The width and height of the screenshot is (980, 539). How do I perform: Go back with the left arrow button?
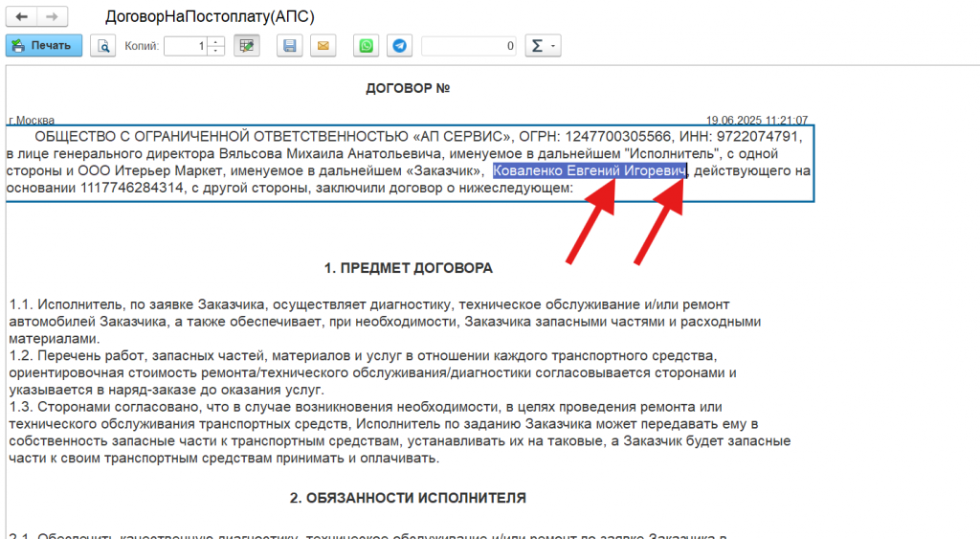[21, 17]
